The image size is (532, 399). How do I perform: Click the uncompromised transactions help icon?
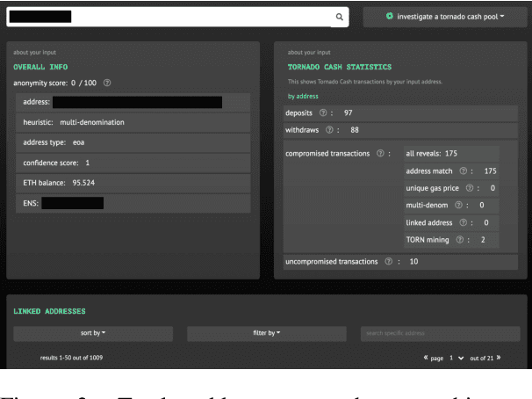(387, 262)
